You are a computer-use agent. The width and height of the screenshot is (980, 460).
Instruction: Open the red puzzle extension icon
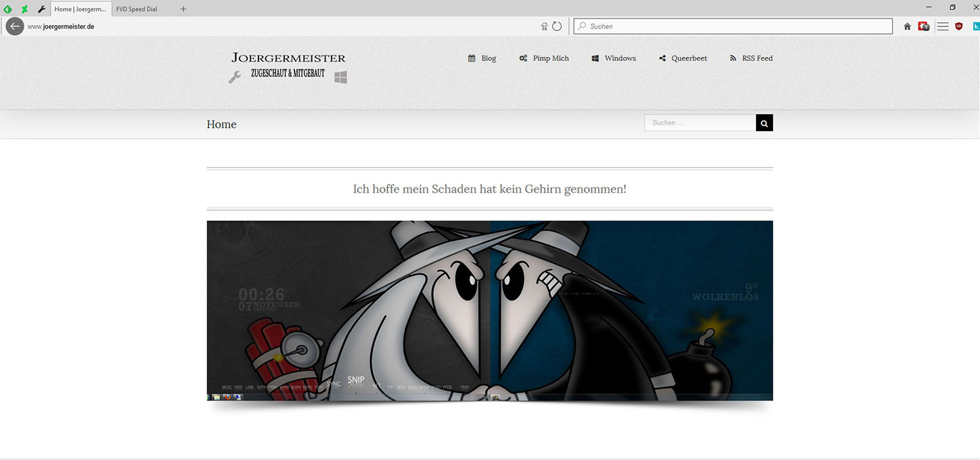pos(924,26)
